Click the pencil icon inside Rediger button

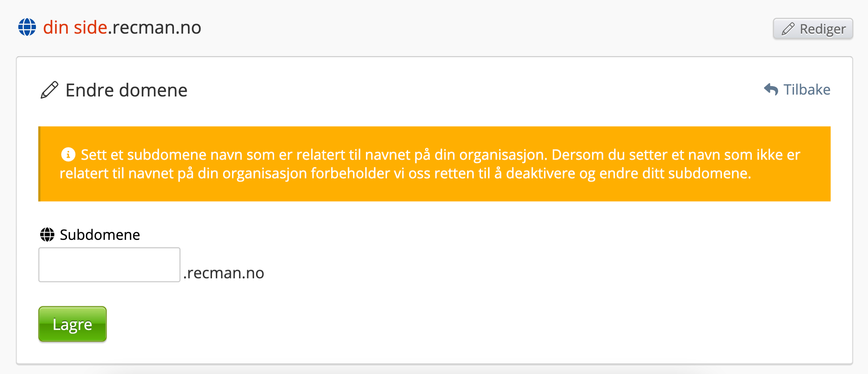point(788,29)
